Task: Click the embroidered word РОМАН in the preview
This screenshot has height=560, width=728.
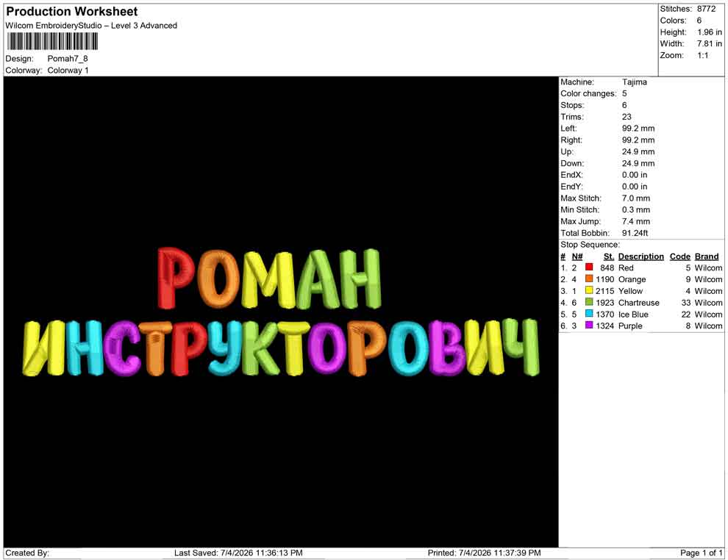Action: tap(269, 279)
